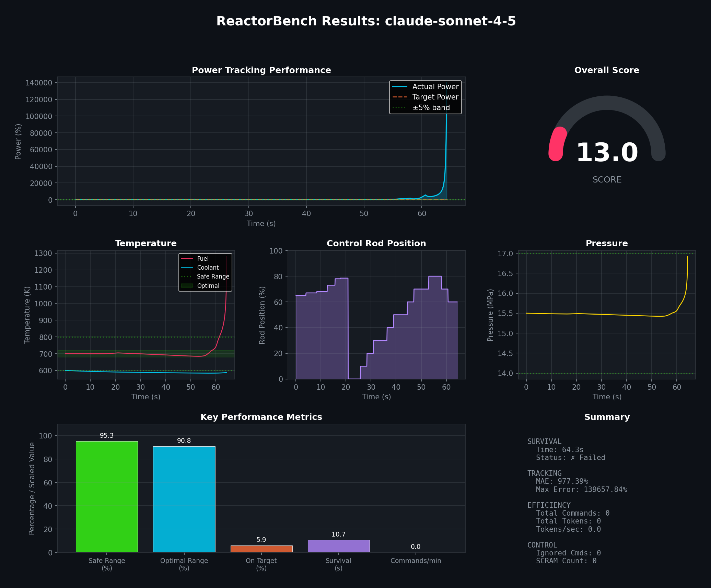711x588 pixels.
Task: Click the Optimal legend green patch
Action: 187,286
